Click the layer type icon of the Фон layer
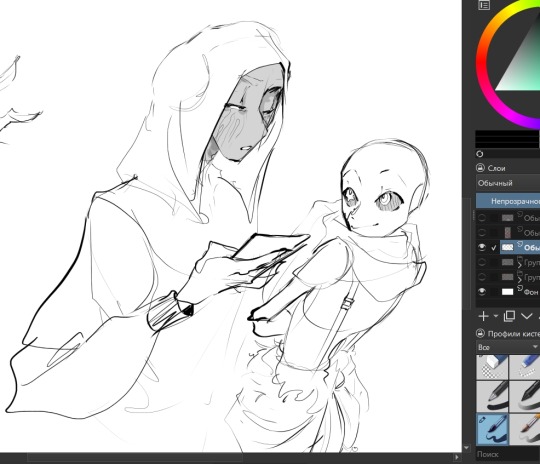The width and height of the screenshot is (540, 464). 520,288
